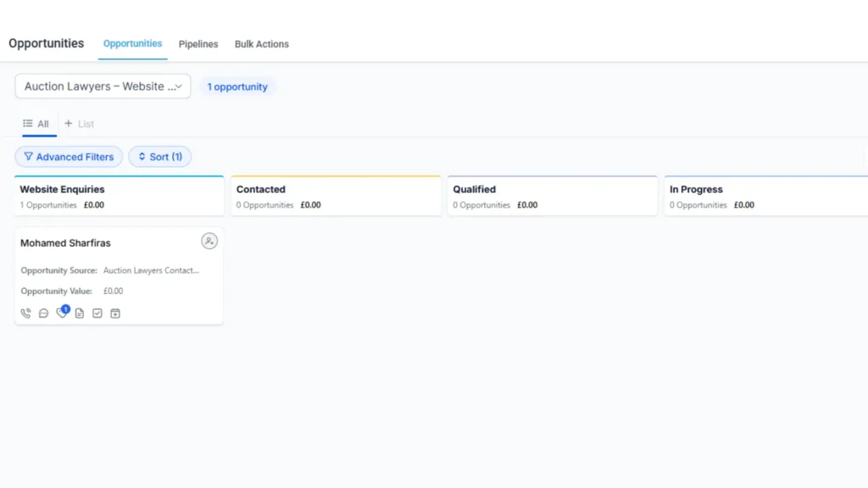Click the tag icon with the blue badge
Screen dimensions: 868x488
[62, 313]
